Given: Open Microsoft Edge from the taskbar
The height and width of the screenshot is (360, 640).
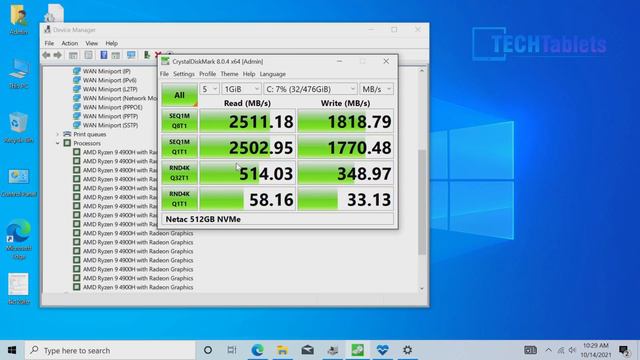Looking at the screenshot, I should [257, 350].
